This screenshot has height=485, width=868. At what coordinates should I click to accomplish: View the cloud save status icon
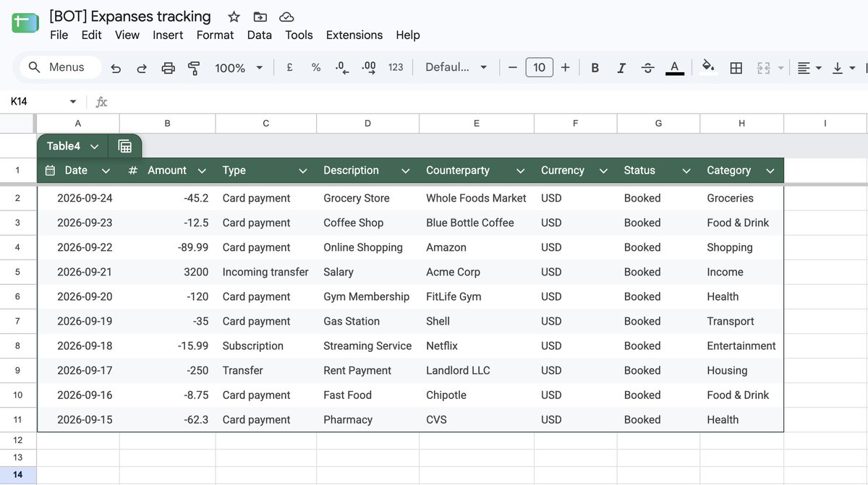point(286,17)
